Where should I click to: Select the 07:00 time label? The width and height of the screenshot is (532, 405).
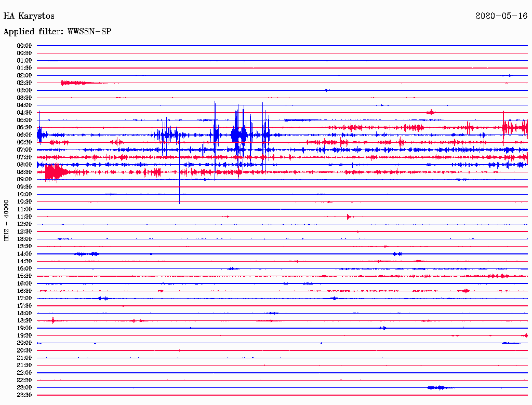24,150
